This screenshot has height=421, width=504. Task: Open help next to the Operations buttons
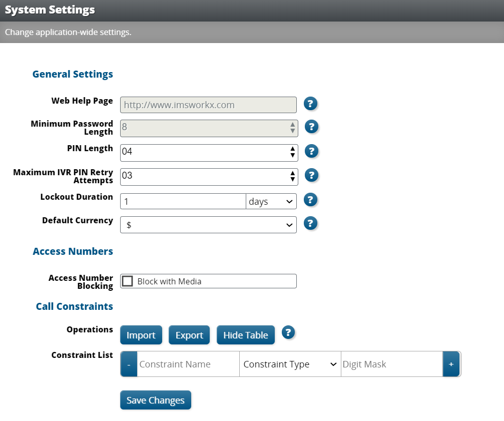pyautogui.click(x=288, y=332)
